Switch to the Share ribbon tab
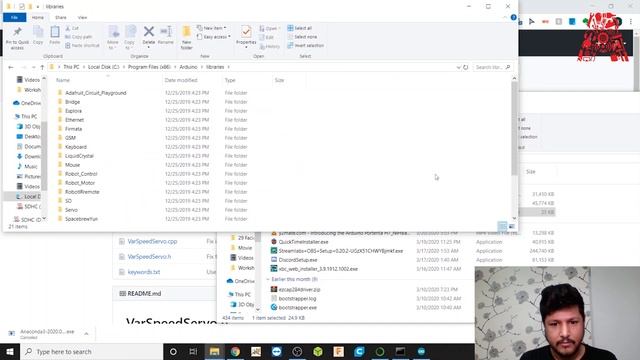 61,18
